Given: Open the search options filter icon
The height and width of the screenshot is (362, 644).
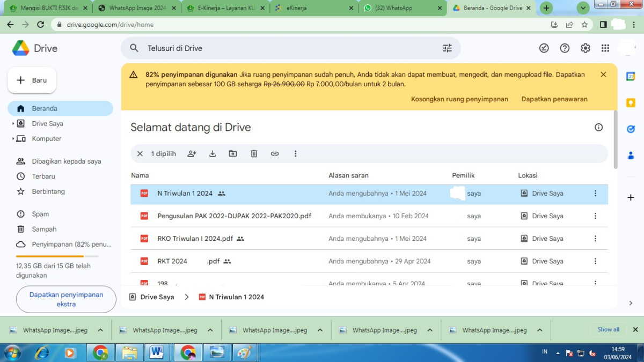Looking at the screenshot, I should [x=447, y=48].
